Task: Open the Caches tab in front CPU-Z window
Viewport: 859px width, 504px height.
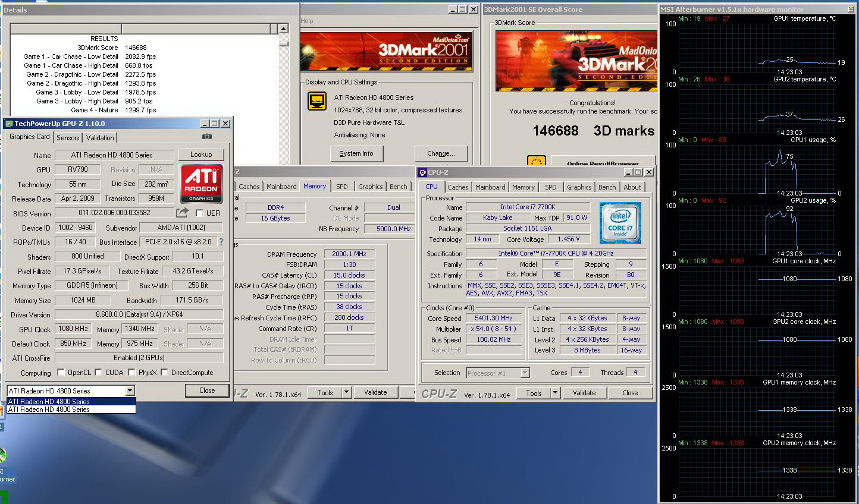Action: click(458, 187)
